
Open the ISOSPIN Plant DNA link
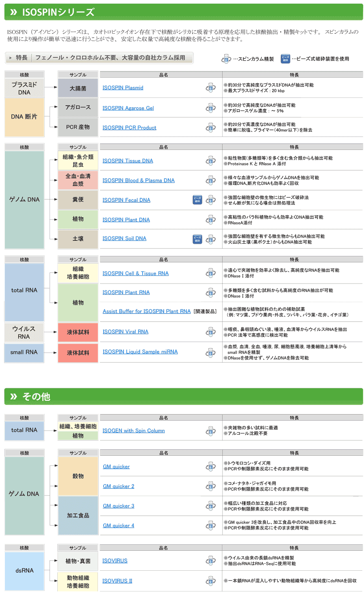pyautogui.click(x=126, y=220)
